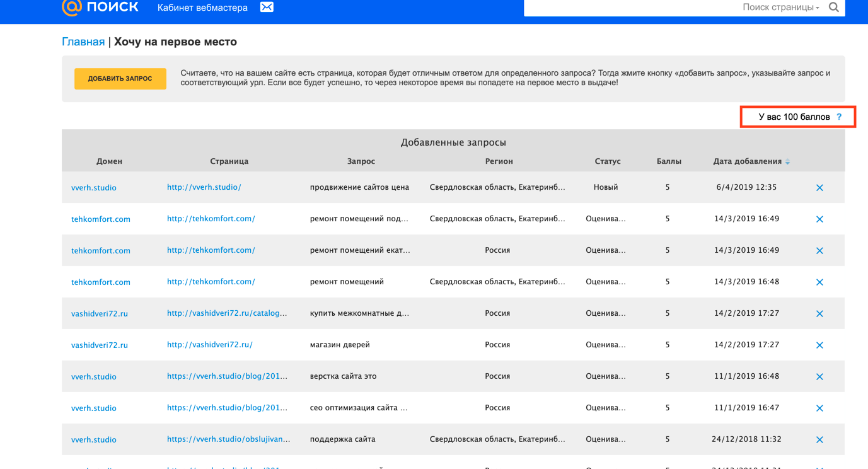Click the magnifier search icon
The height and width of the screenshot is (469, 868).
(833, 8)
